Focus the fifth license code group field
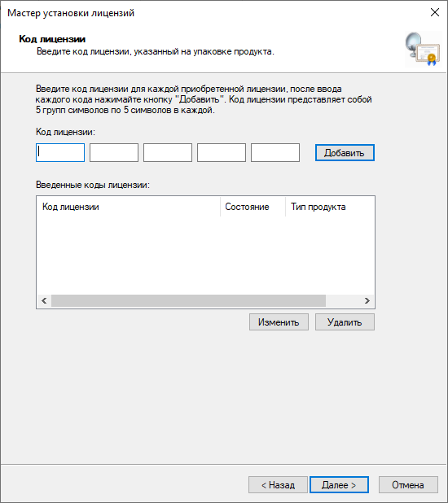448x503 pixels. 275,153
